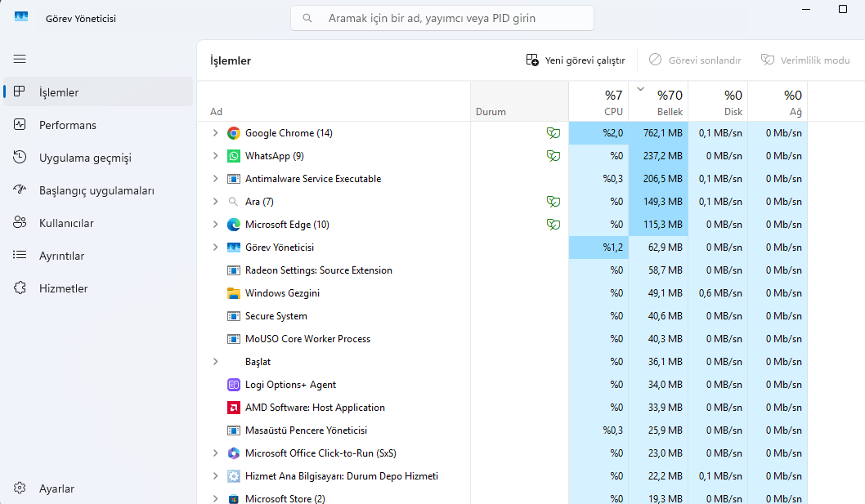Expand the Başlat process row
The height and width of the screenshot is (504, 865).
point(215,362)
